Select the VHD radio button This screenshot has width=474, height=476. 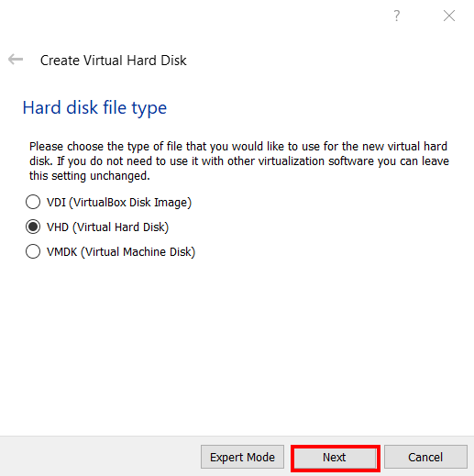(x=33, y=227)
